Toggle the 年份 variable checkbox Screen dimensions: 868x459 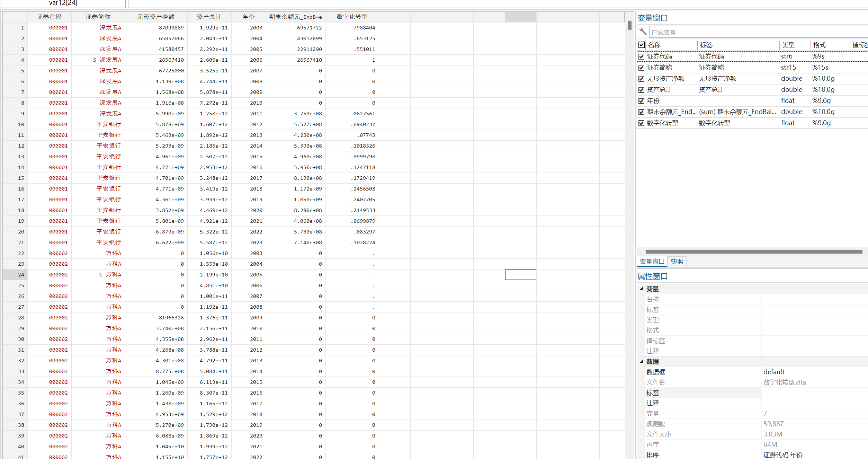point(642,101)
